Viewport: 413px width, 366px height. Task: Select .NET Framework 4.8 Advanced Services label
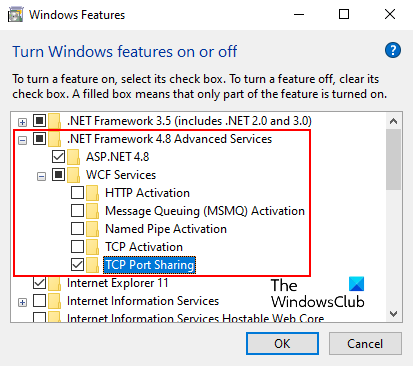(170, 139)
